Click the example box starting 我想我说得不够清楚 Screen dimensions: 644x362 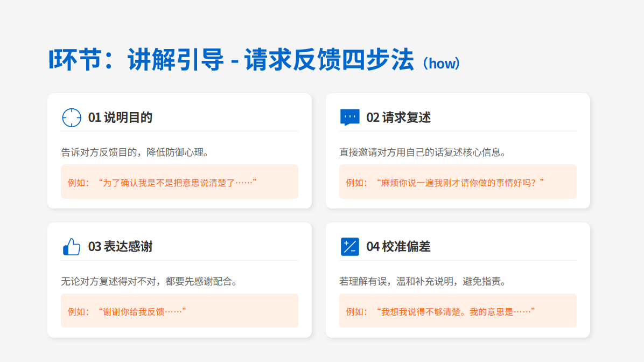click(458, 311)
